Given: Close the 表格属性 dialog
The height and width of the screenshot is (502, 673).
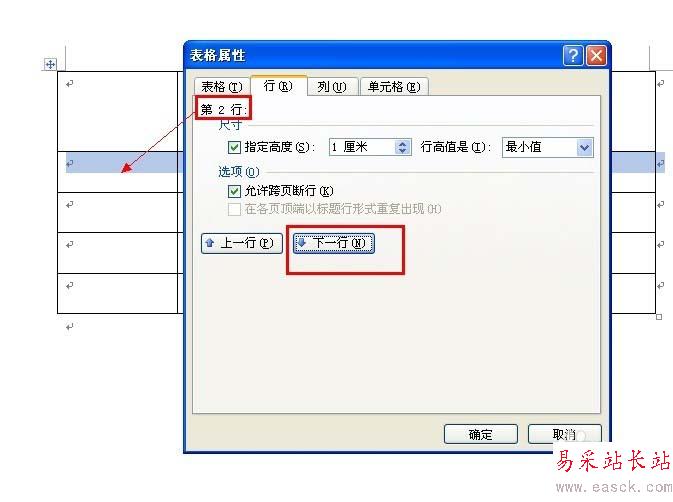Looking at the screenshot, I should (596, 55).
